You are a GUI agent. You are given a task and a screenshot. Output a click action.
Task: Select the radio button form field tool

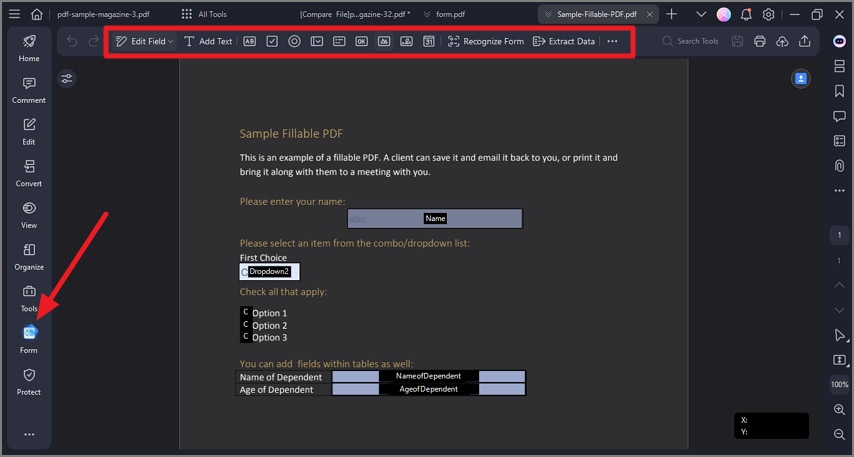294,41
